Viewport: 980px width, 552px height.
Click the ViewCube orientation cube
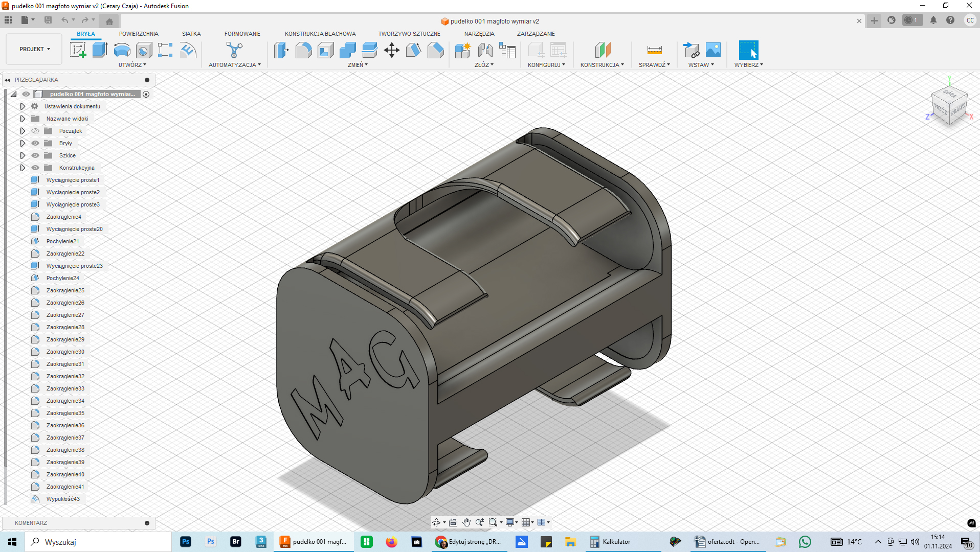point(950,106)
